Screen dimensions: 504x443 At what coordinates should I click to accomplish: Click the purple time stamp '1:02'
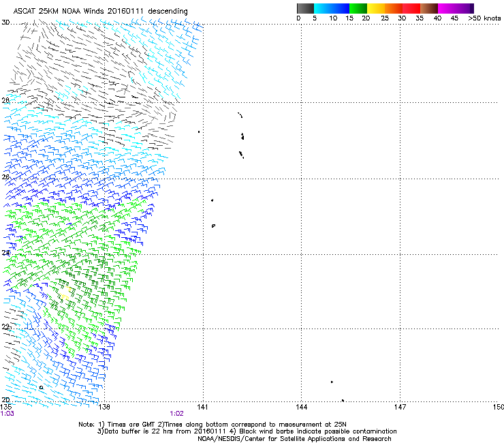[x=177, y=414]
